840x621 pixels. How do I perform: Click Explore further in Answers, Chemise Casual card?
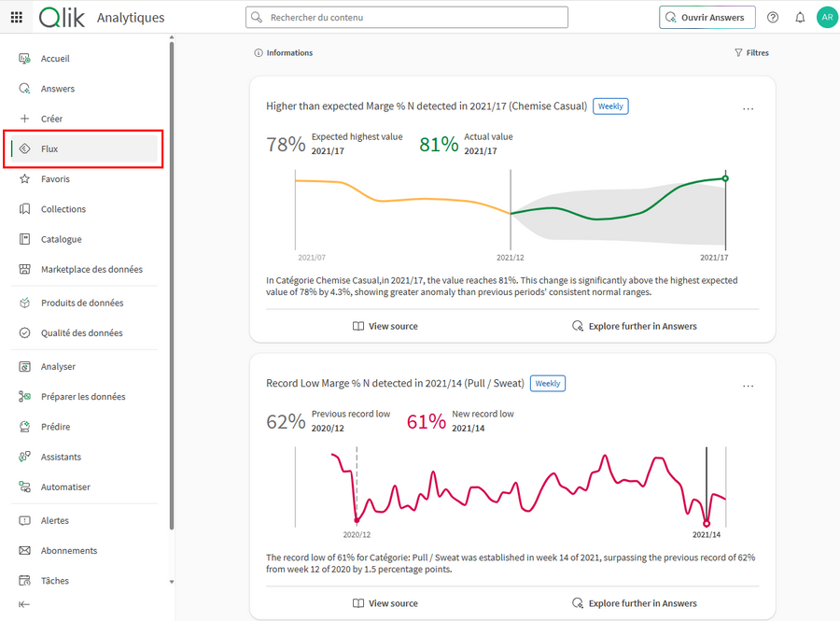point(635,326)
